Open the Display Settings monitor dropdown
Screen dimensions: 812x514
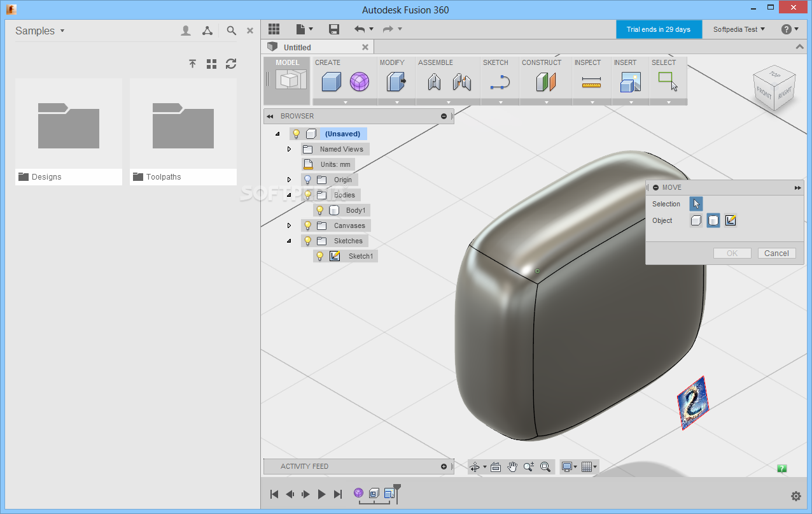[570, 467]
